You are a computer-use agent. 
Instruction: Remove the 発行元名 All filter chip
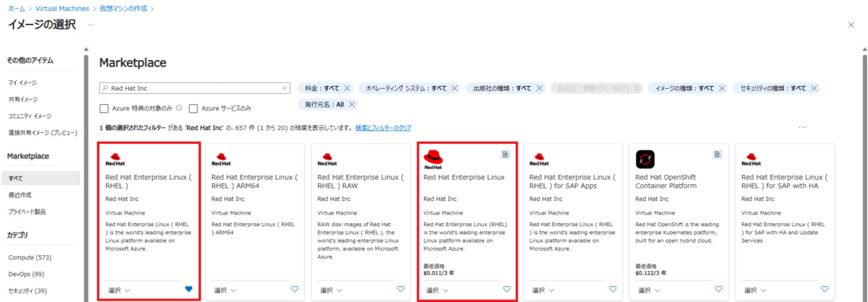tap(352, 104)
